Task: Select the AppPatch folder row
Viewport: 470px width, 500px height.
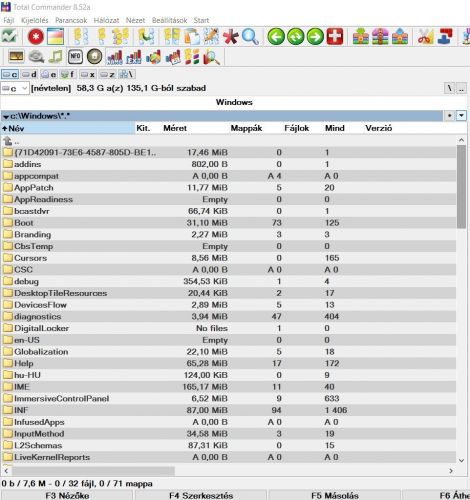Action: click(x=229, y=188)
